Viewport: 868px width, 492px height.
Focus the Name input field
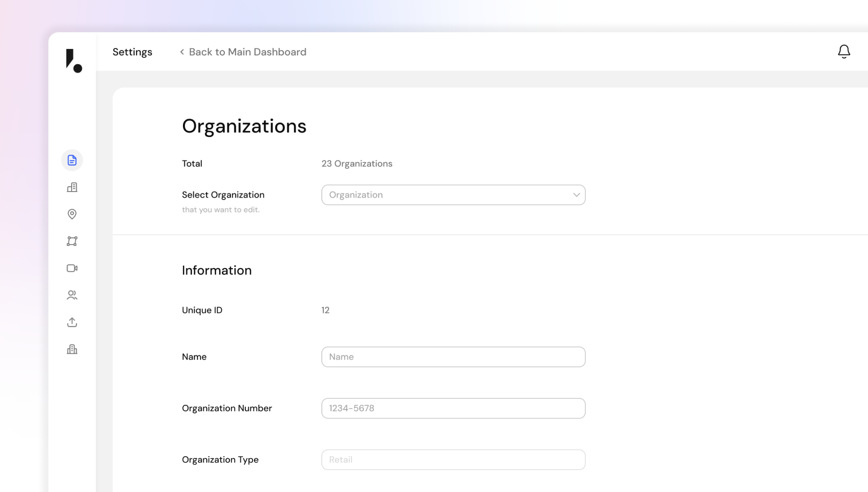point(453,357)
